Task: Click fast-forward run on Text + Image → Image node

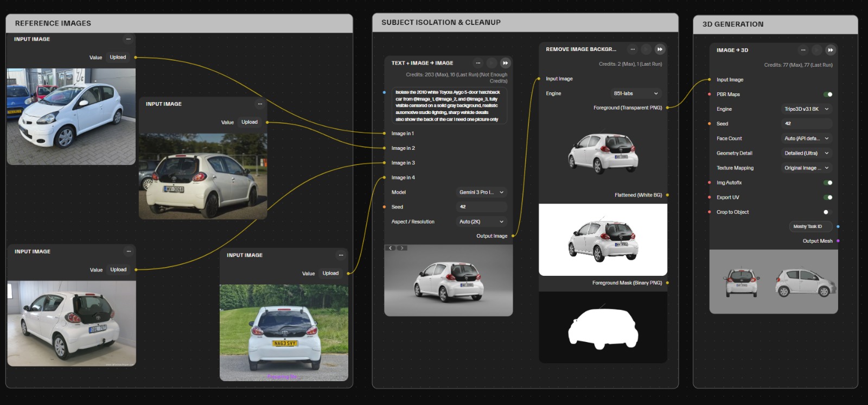Action: (x=505, y=63)
